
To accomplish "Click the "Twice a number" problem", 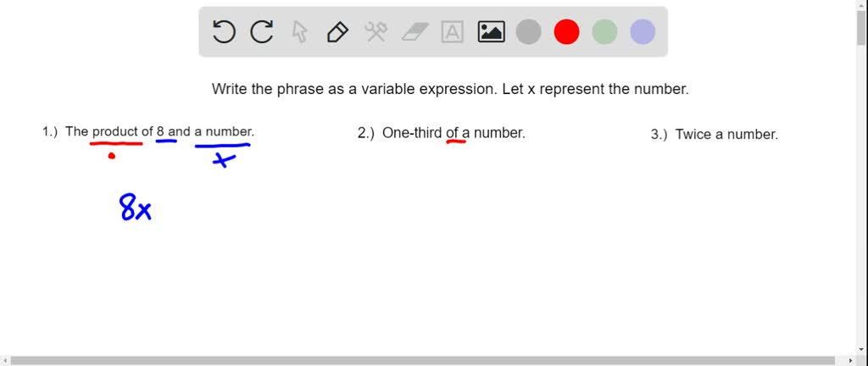I will [x=715, y=134].
